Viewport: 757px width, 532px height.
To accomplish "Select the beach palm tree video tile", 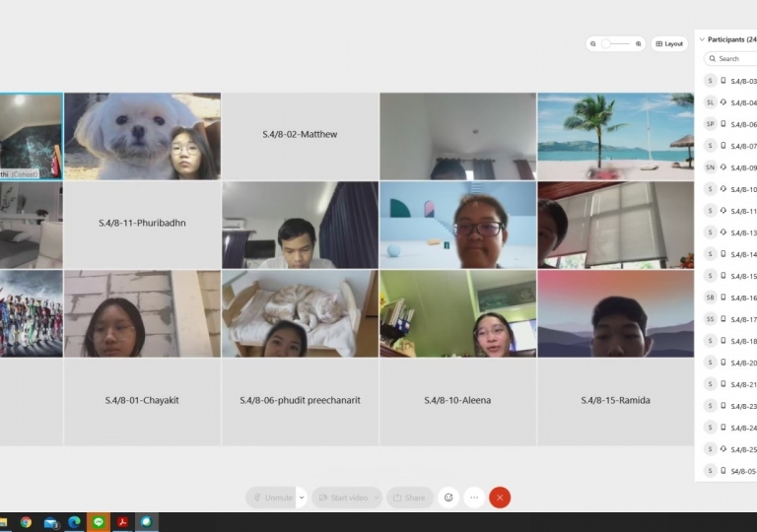I will 615,136.
